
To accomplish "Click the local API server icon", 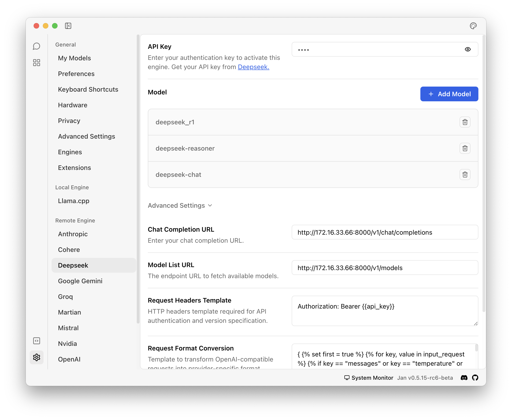I will coord(37,341).
